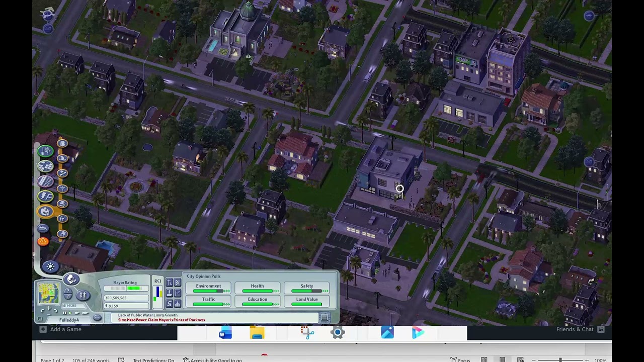The height and width of the screenshot is (362, 644).
Task: Open the Emergency tools warning icon
Action: (x=43, y=241)
